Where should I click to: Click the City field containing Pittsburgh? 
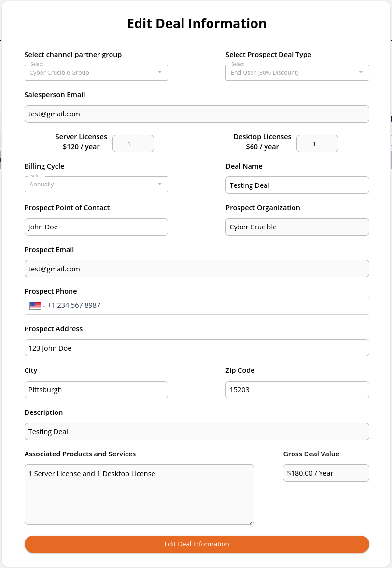point(96,390)
